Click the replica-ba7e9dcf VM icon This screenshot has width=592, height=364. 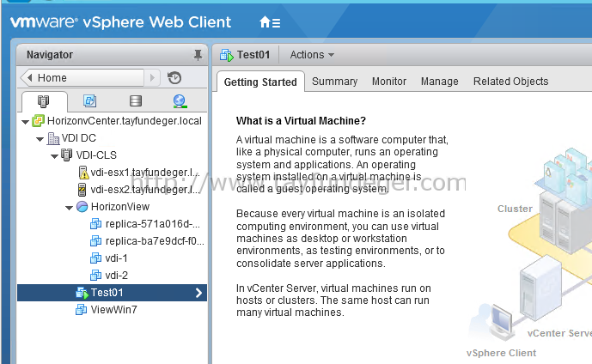coord(96,240)
